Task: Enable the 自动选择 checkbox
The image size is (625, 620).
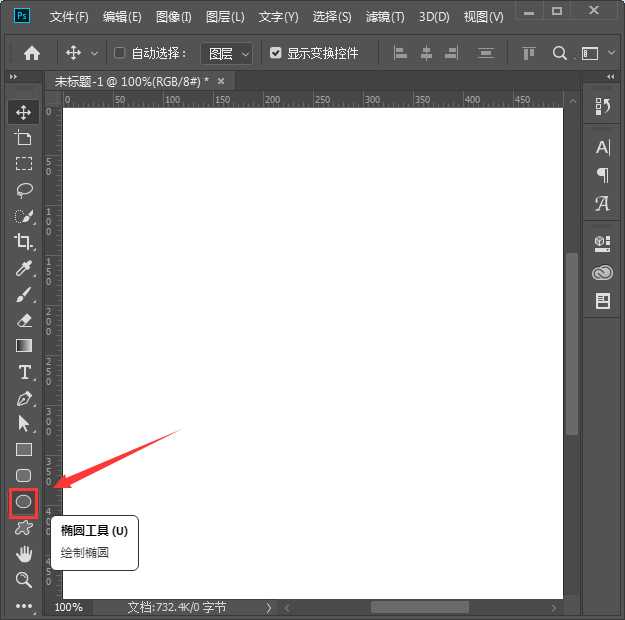Action: click(x=120, y=53)
